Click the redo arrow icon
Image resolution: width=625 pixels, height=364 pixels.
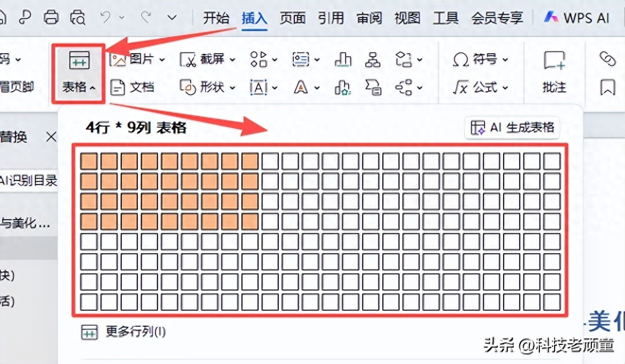(146, 17)
